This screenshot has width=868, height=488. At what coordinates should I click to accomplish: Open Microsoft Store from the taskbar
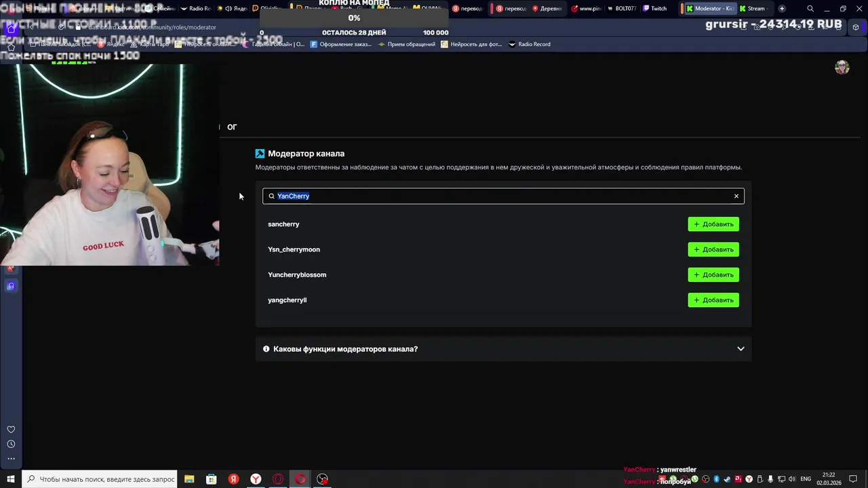[212, 479]
